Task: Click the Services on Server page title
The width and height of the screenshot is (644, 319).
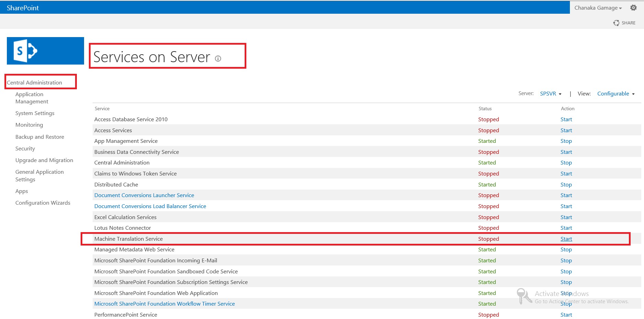Action: coord(152,57)
